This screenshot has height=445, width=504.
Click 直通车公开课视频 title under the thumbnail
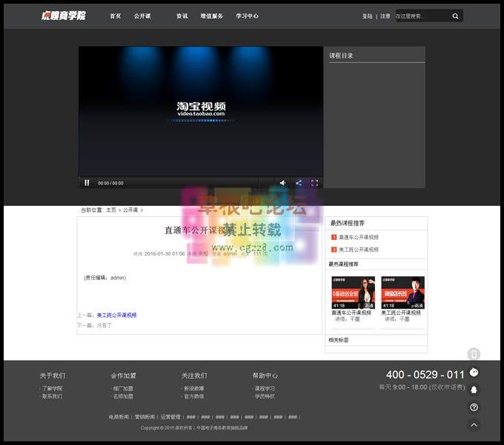click(351, 312)
